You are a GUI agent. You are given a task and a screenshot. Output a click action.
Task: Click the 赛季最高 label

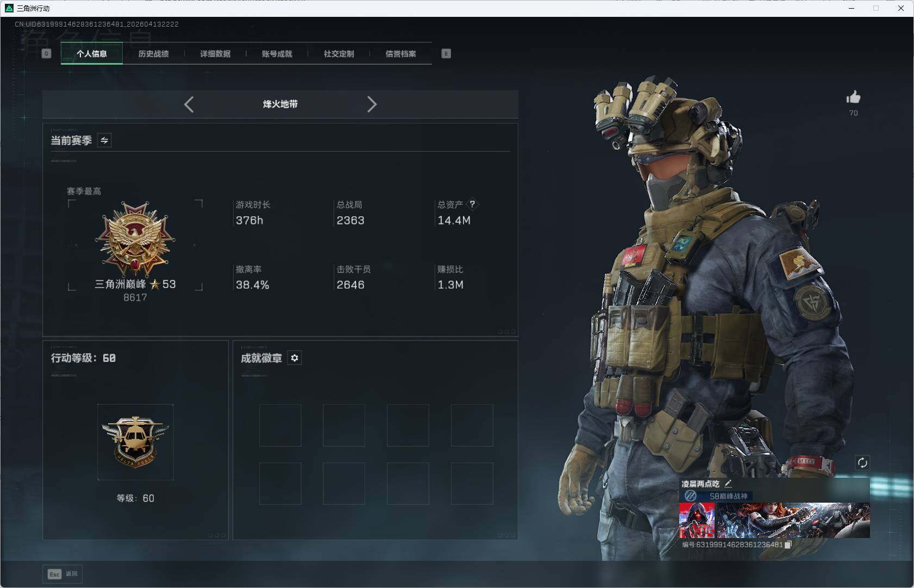point(84,191)
